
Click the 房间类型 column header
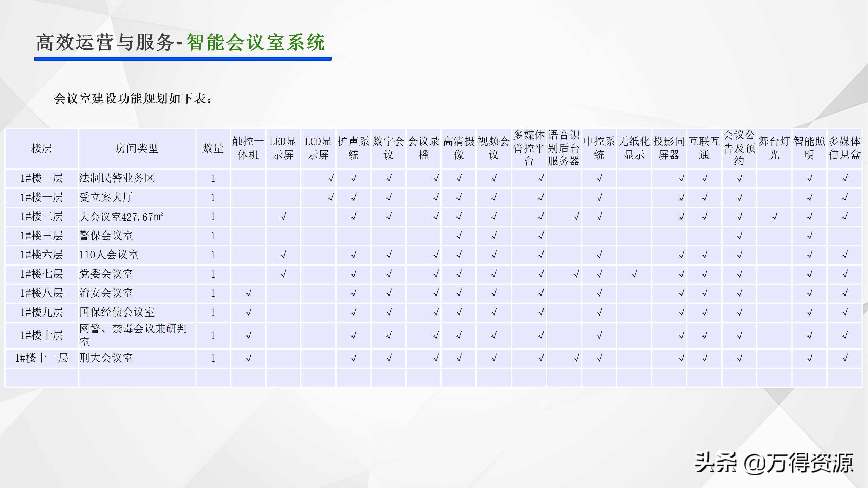pos(137,148)
